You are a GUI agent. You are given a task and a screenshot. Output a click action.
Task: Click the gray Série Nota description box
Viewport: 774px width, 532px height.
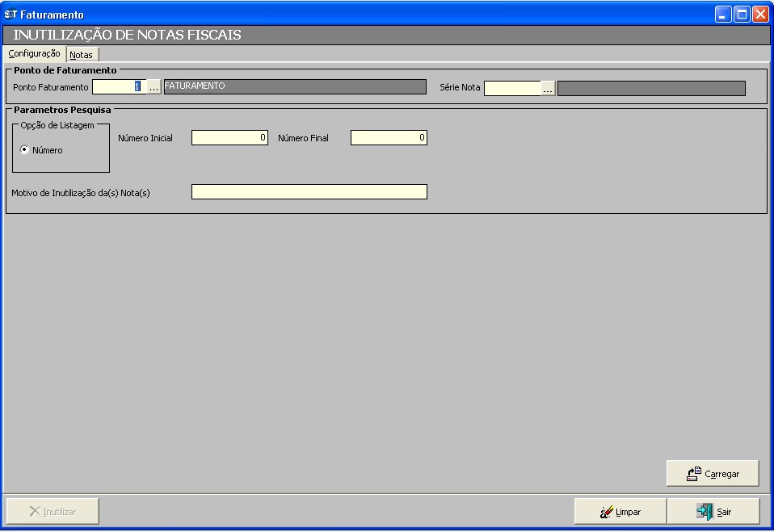point(651,88)
